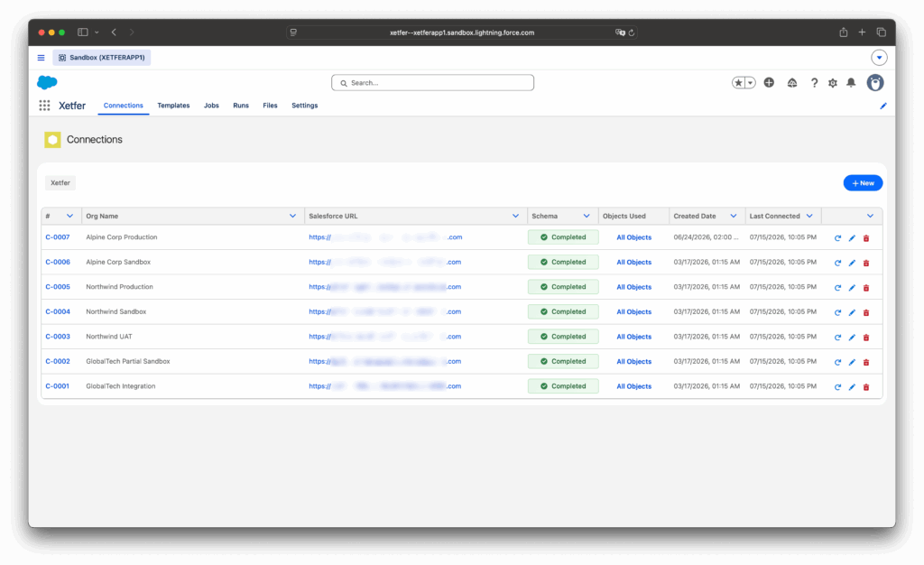Open the Schema column dropdown
The height and width of the screenshot is (565, 924).
pos(587,217)
